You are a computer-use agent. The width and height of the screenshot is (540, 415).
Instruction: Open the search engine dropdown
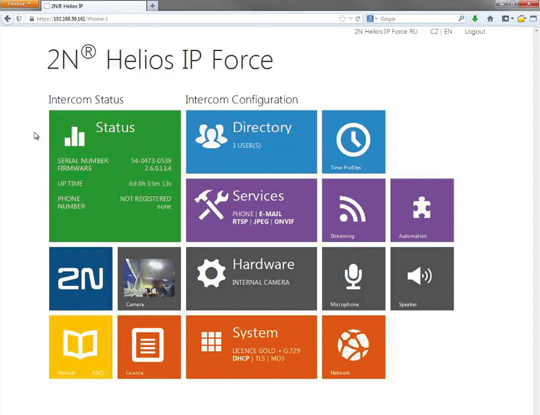372,19
